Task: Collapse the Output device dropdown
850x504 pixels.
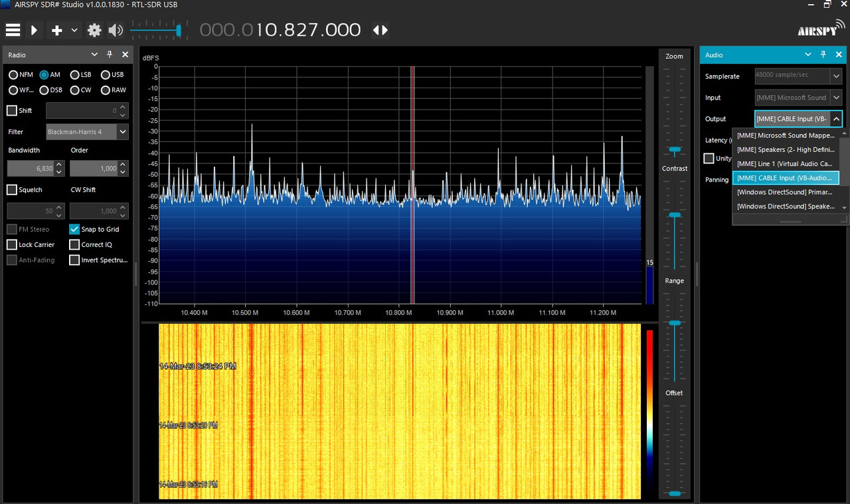Action: [835, 119]
